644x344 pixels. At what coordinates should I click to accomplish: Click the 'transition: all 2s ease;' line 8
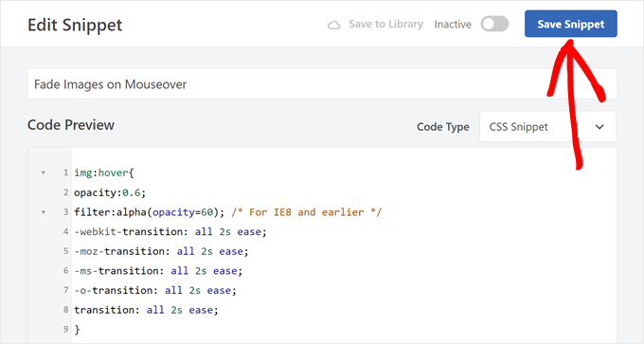point(146,310)
